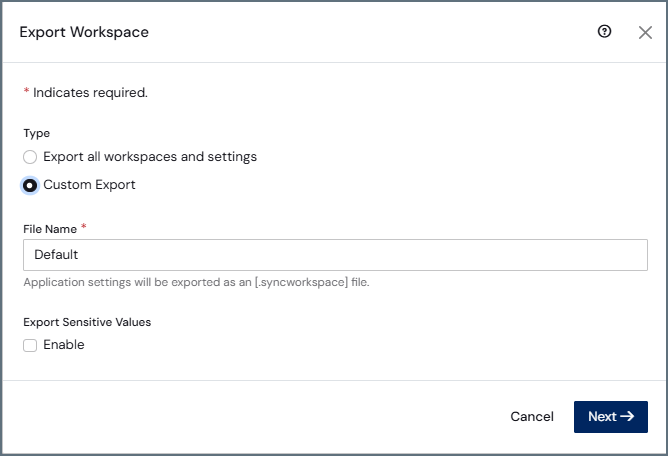
Task: Click the File Name input field
Action: 335,255
